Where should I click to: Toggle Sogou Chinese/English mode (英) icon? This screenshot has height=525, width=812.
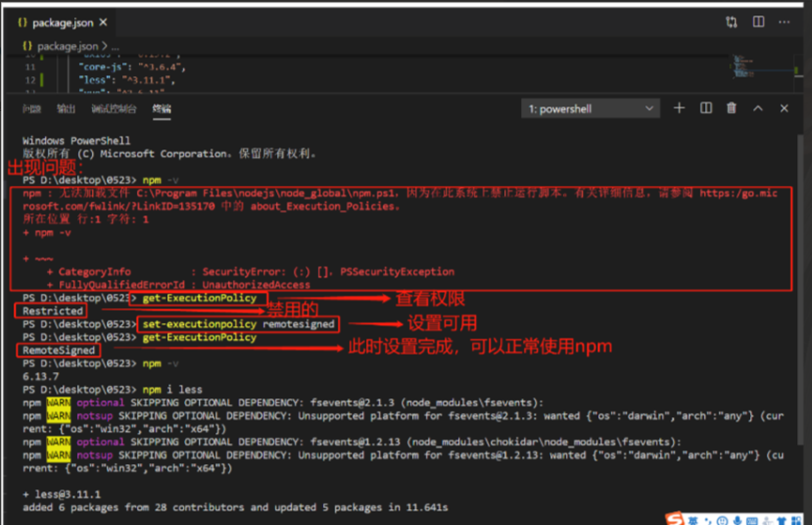point(693,521)
